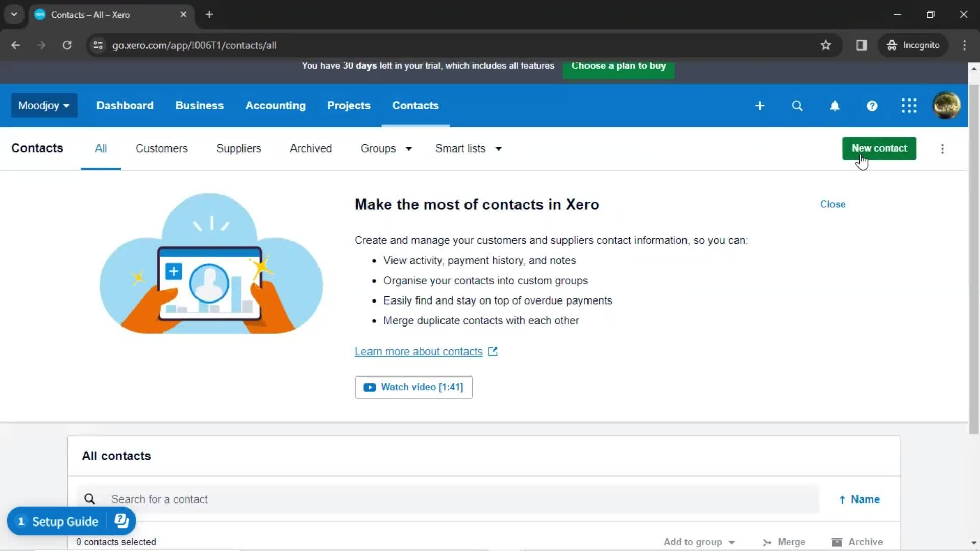Open the Accounting menu

click(x=275, y=106)
